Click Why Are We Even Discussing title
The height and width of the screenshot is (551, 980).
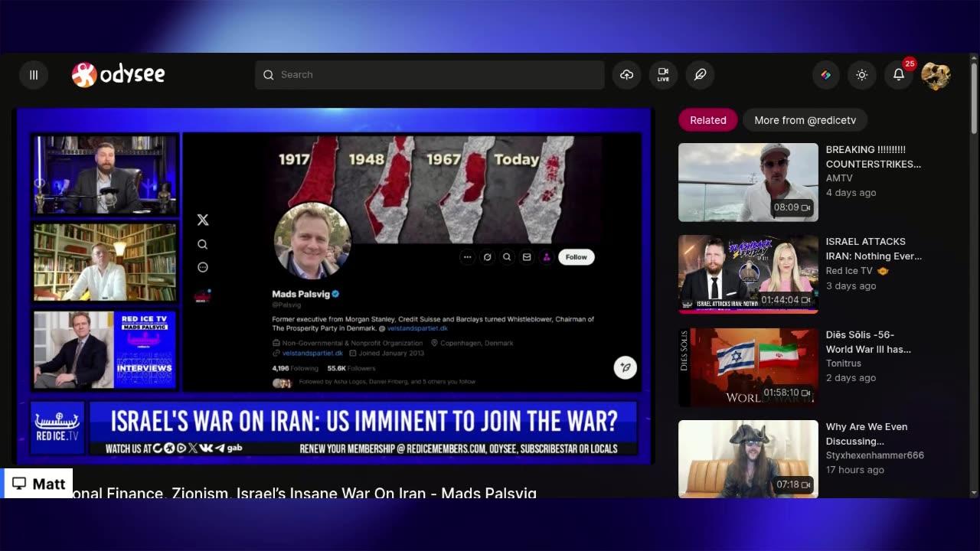[x=867, y=434]
